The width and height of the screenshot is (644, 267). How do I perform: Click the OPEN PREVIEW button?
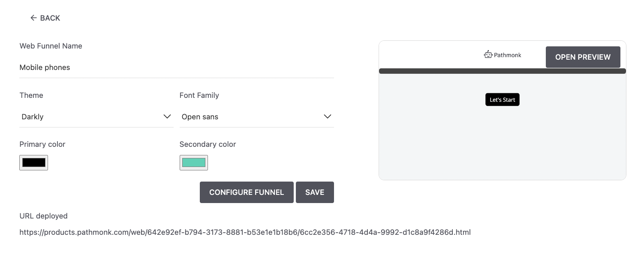583,57
